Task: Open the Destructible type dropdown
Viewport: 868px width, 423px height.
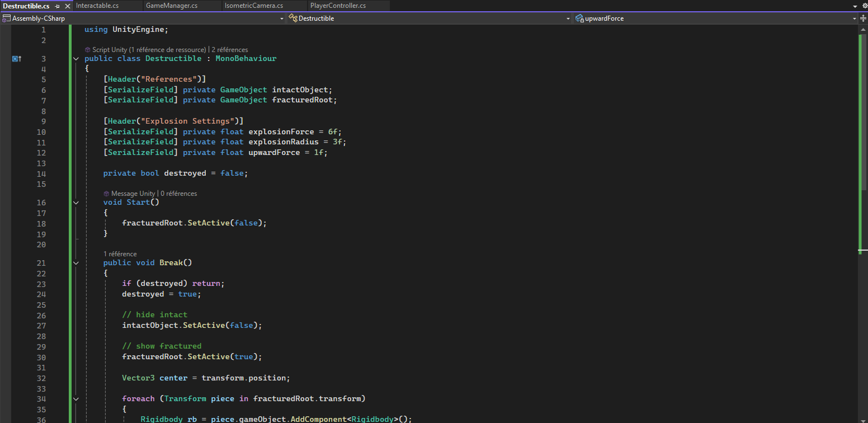Action: click(x=568, y=18)
